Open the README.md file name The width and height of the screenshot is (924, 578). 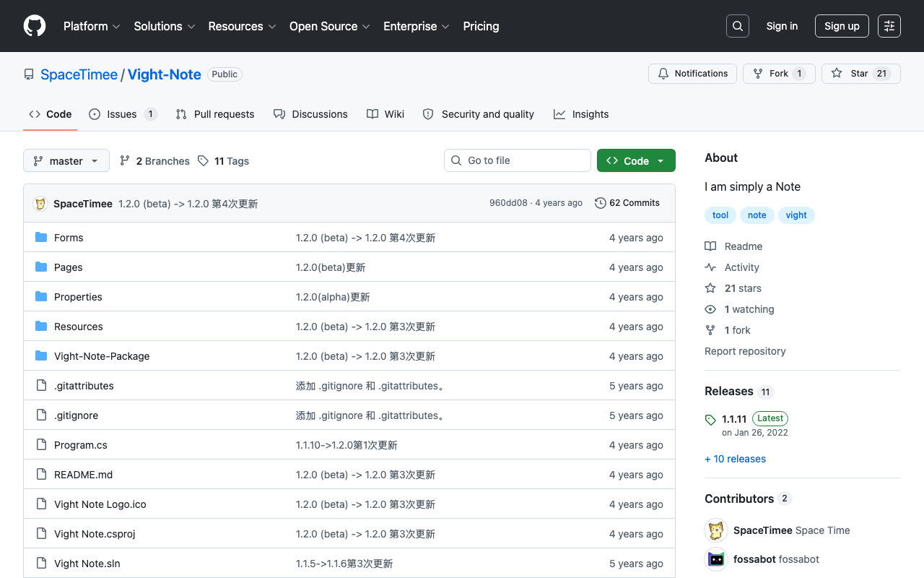(84, 475)
